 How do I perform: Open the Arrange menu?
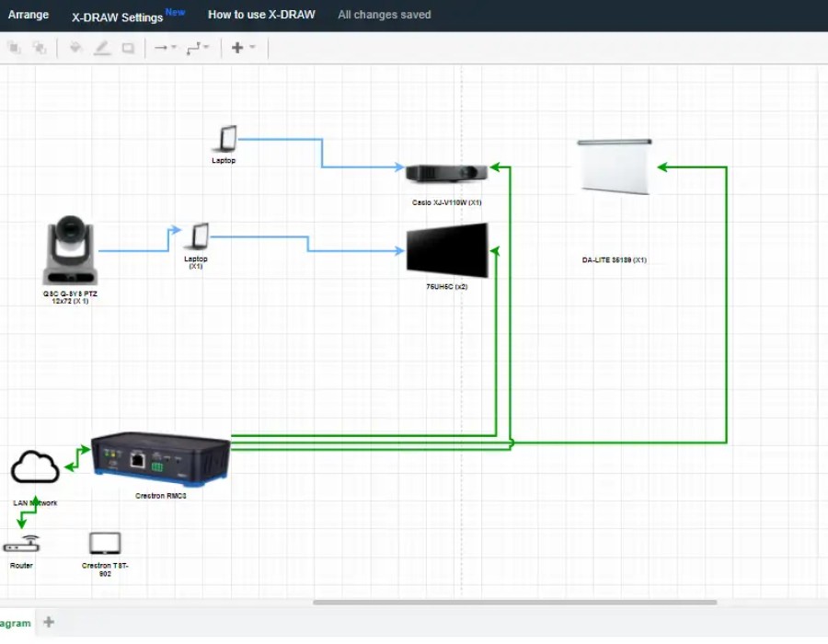point(29,15)
